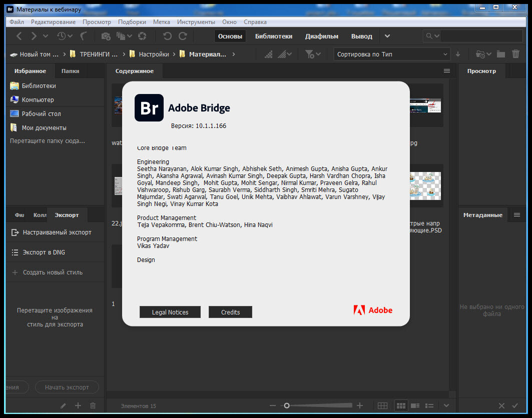Open the workspace switcher chevron

tap(387, 36)
